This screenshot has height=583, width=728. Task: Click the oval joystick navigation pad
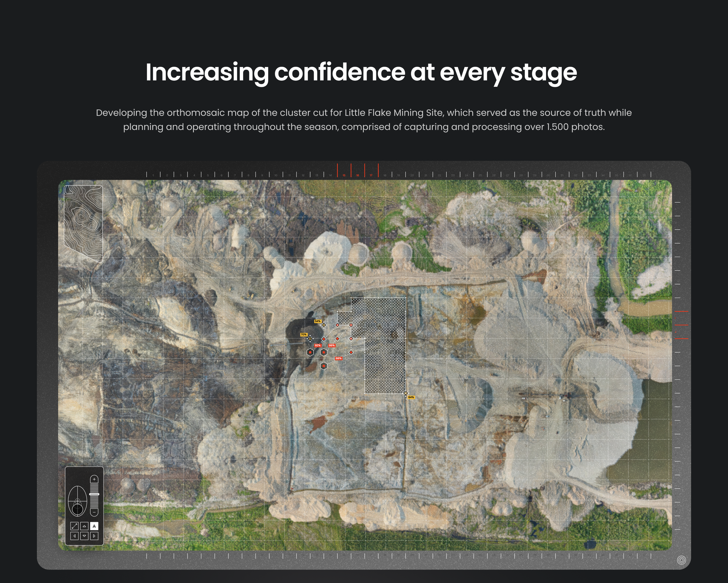coord(78,501)
